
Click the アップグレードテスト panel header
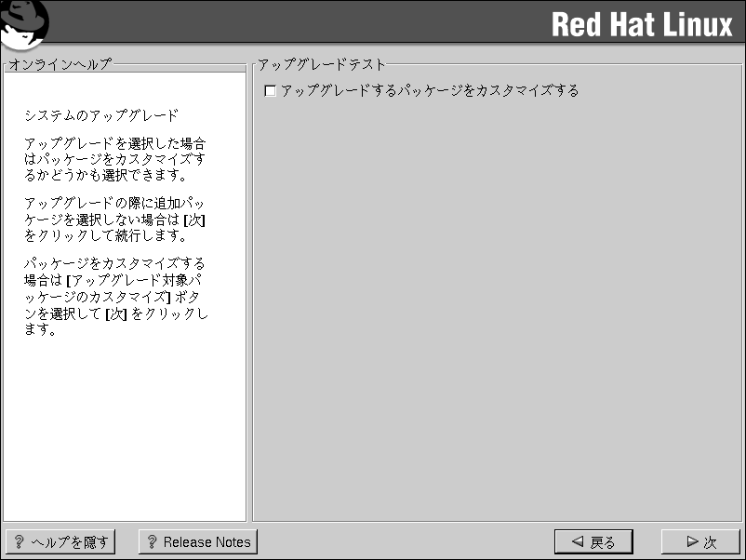(x=322, y=64)
